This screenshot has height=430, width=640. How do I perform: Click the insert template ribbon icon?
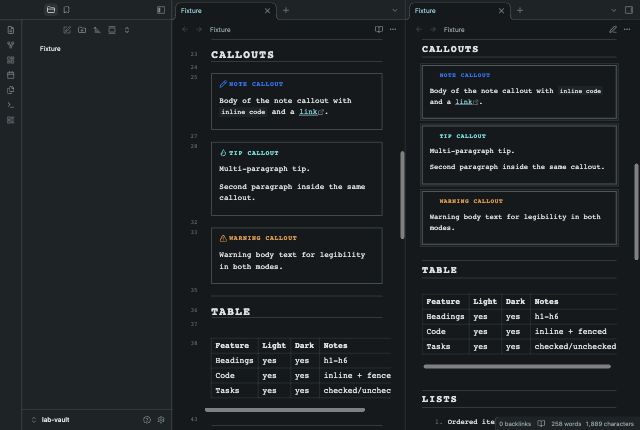[11, 90]
